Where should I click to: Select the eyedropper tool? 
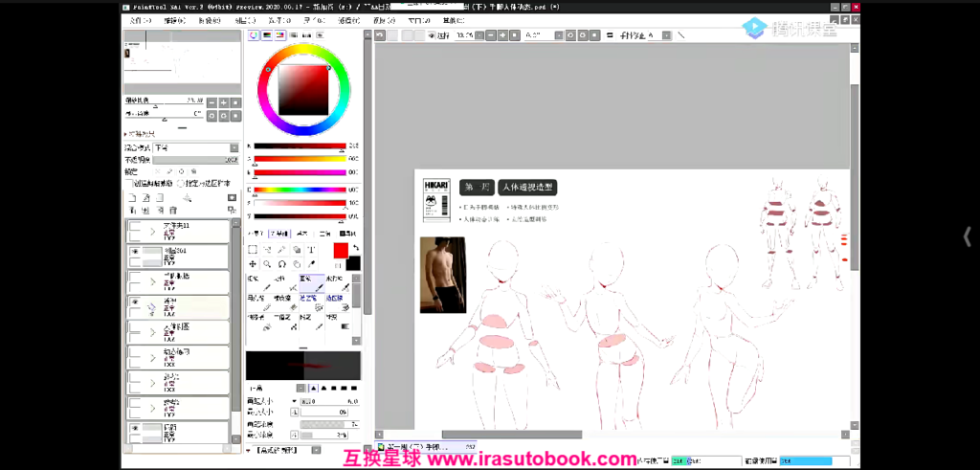[x=311, y=264]
